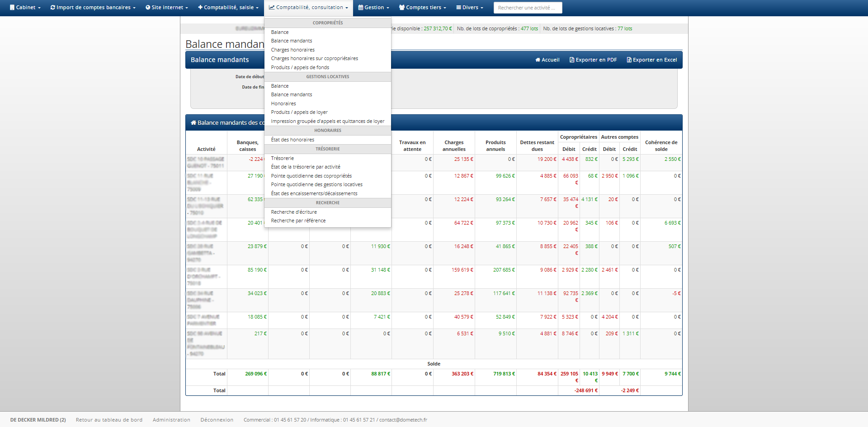
Task: Click the chart icon of Comptabilité, consultation
Action: point(272,8)
